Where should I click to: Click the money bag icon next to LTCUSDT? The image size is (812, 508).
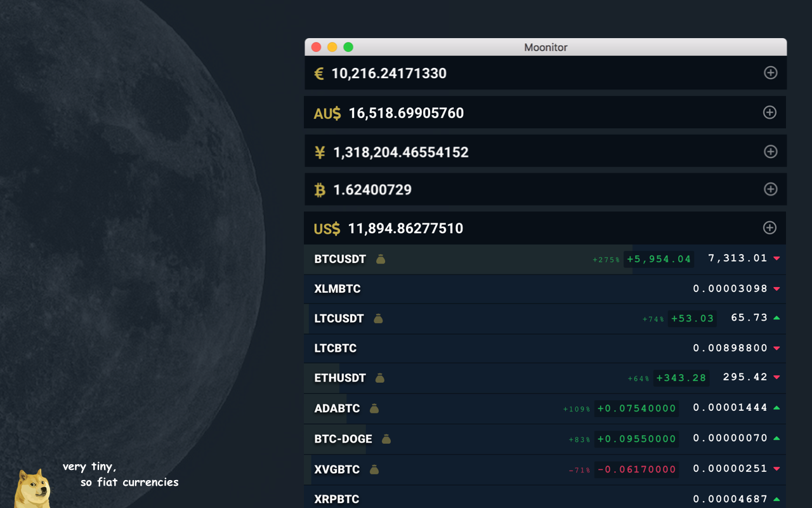click(378, 319)
